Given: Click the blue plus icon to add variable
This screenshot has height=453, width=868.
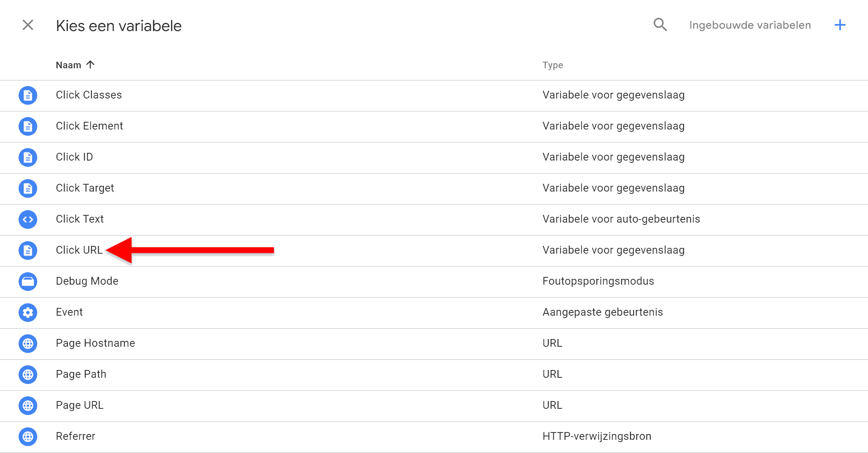Looking at the screenshot, I should (840, 24).
